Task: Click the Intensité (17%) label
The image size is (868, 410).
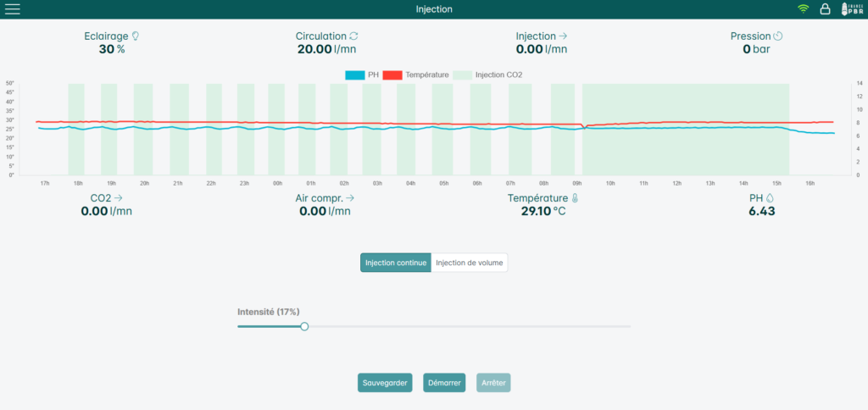Action: (269, 312)
